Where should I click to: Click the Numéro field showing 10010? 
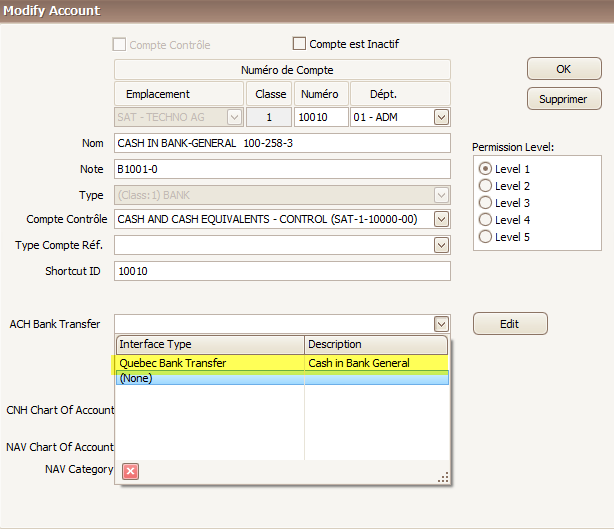coord(321,117)
